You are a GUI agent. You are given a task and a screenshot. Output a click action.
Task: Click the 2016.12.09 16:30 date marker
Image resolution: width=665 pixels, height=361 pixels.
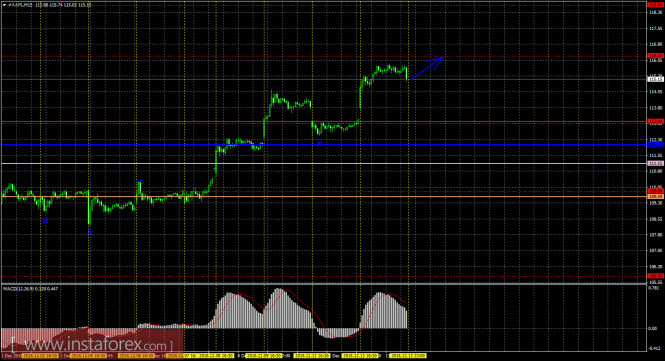pyautogui.click(x=264, y=355)
